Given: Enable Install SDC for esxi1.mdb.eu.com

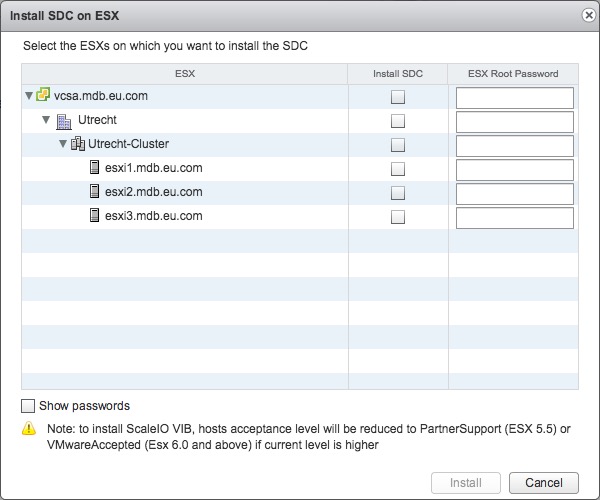Looking at the screenshot, I should 398,169.
